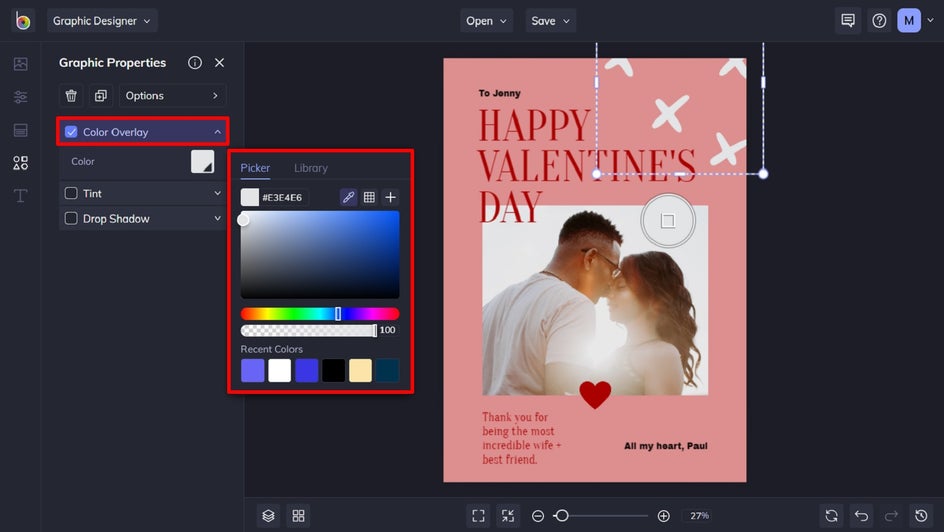Click the hue rainbow slider
The width and height of the screenshot is (944, 532).
[x=320, y=314]
